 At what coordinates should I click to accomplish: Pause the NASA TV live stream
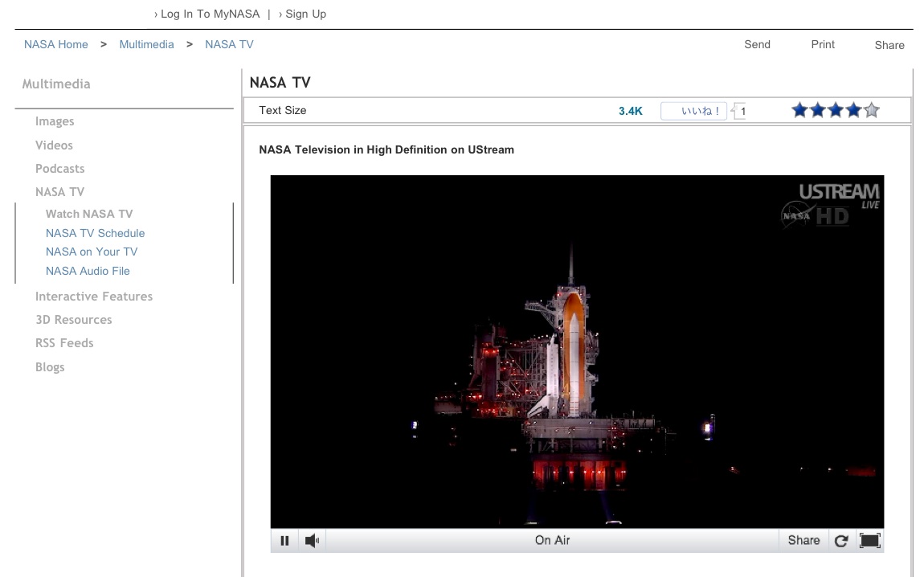click(x=284, y=541)
